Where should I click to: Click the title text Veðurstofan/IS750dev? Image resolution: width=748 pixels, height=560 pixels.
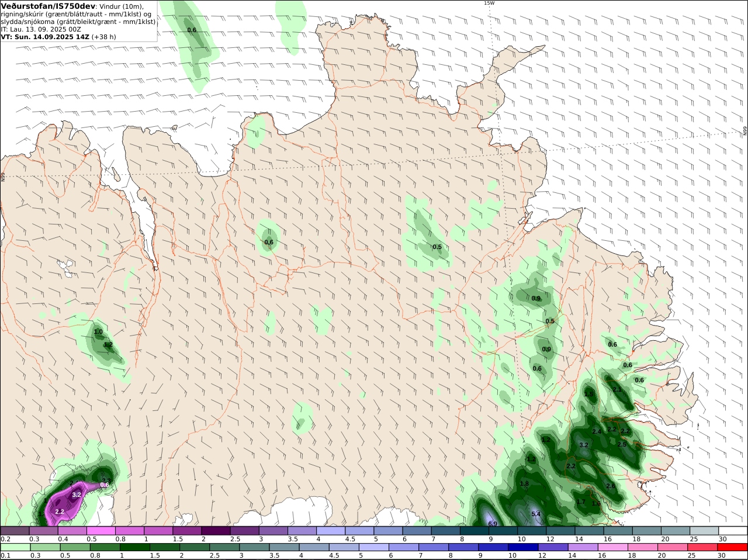click(49, 6)
